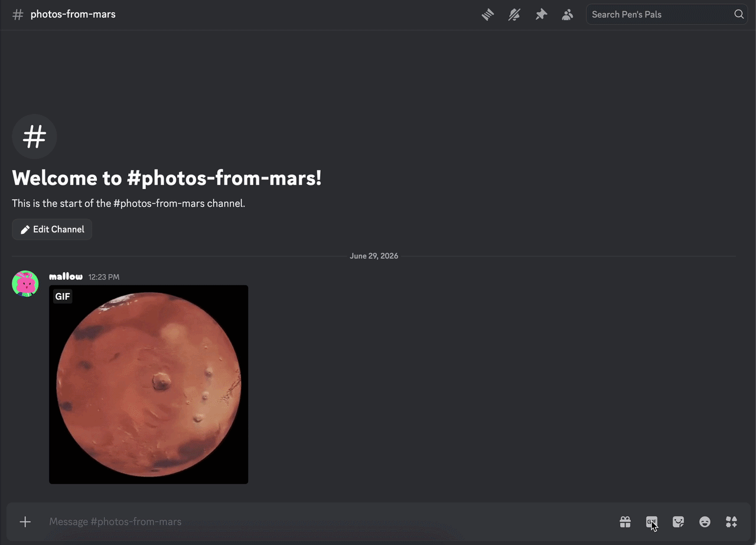Click the June 29, 2026 date divider text
This screenshot has height=545, width=756.
(374, 256)
